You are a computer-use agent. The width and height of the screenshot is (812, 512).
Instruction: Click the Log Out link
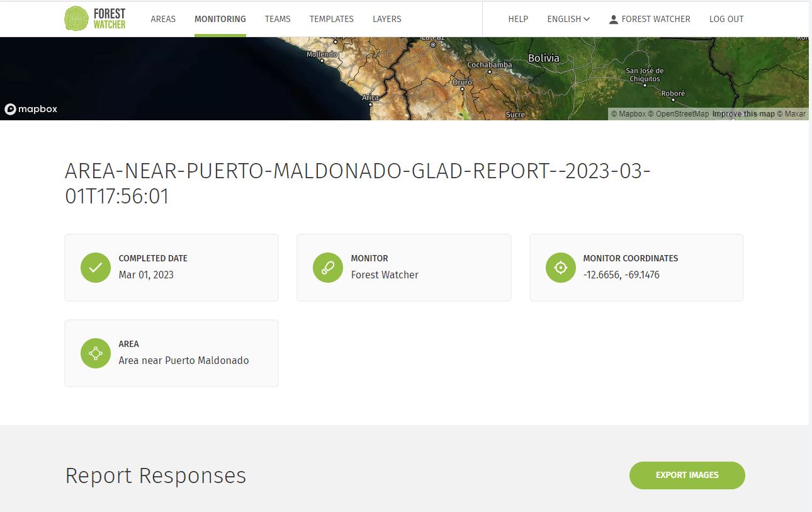(726, 19)
